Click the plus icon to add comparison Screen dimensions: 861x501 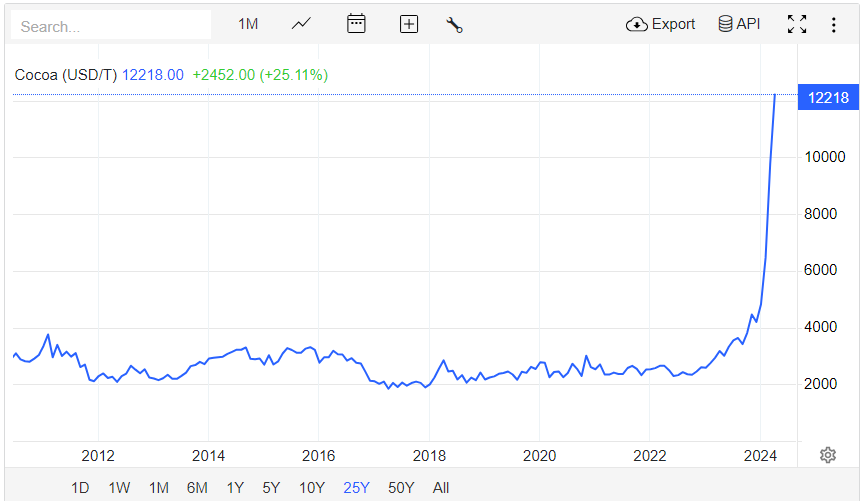tap(409, 24)
